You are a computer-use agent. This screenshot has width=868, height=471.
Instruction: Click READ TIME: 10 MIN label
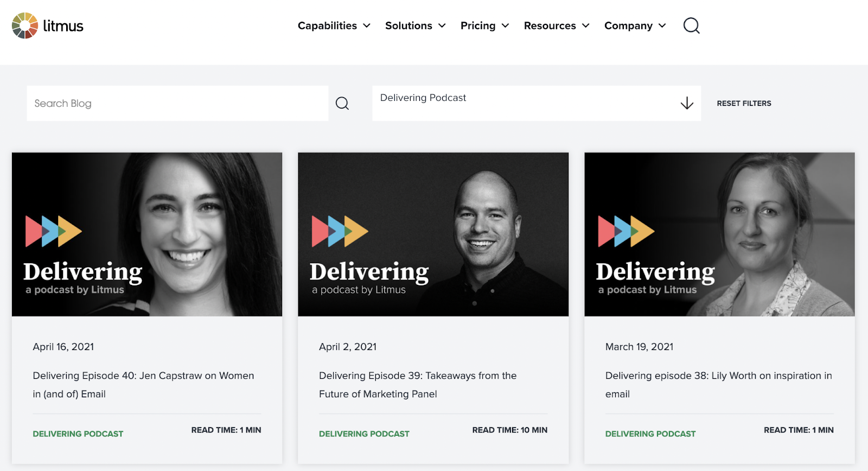(x=510, y=430)
